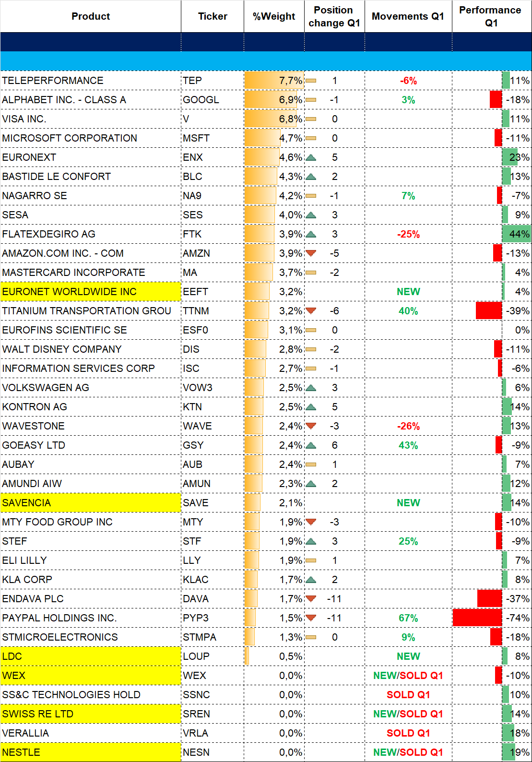
Task: Click the %Weight column header
Action: pyautogui.click(x=274, y=16)
